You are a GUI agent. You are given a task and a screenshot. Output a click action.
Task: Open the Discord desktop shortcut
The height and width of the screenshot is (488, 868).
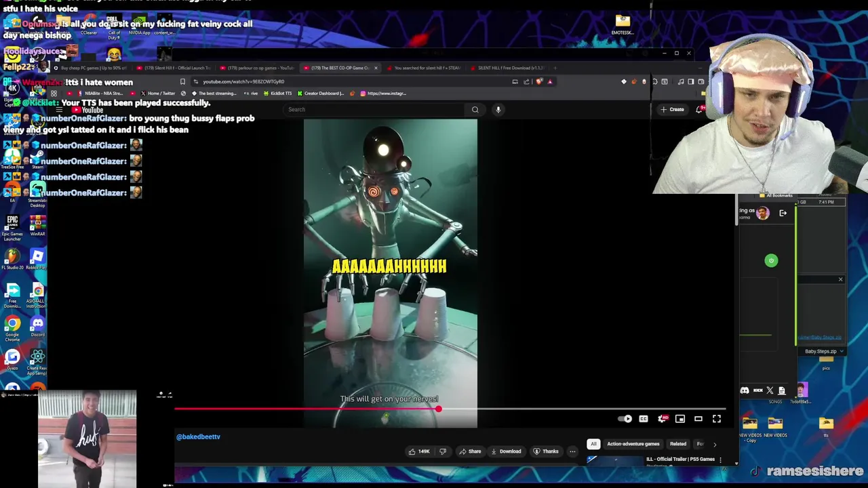[37, 325]
